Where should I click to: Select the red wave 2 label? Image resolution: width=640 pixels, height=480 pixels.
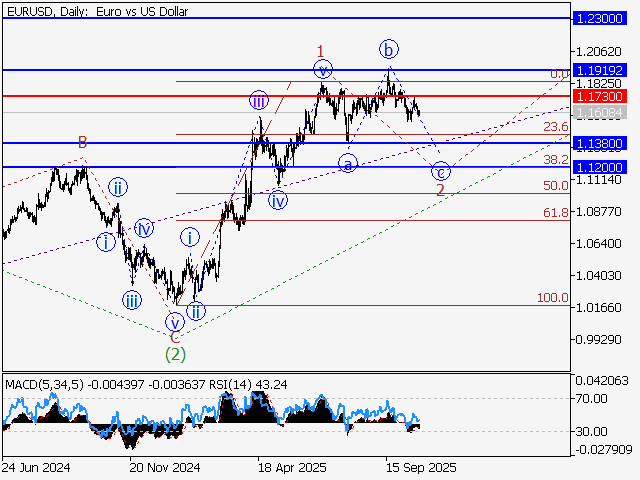439,190
